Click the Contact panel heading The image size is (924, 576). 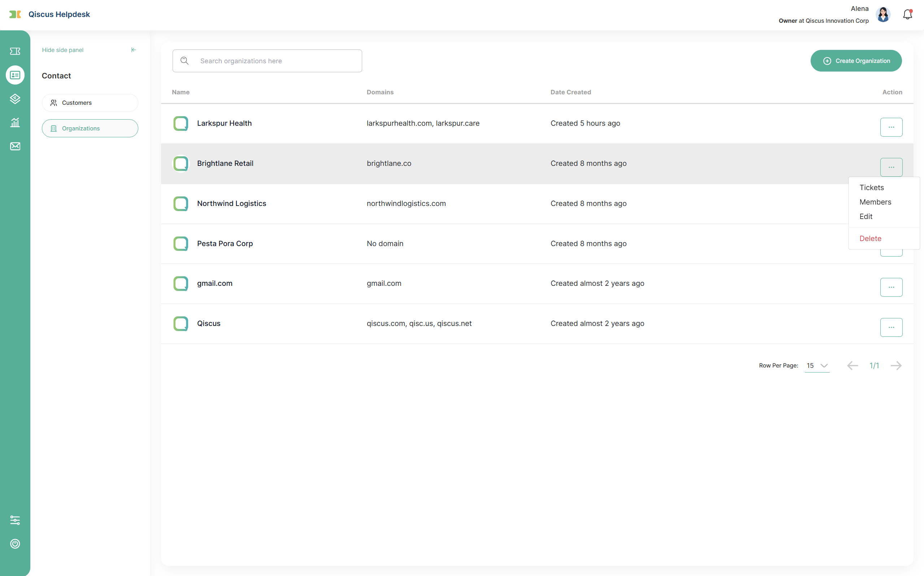56,76
